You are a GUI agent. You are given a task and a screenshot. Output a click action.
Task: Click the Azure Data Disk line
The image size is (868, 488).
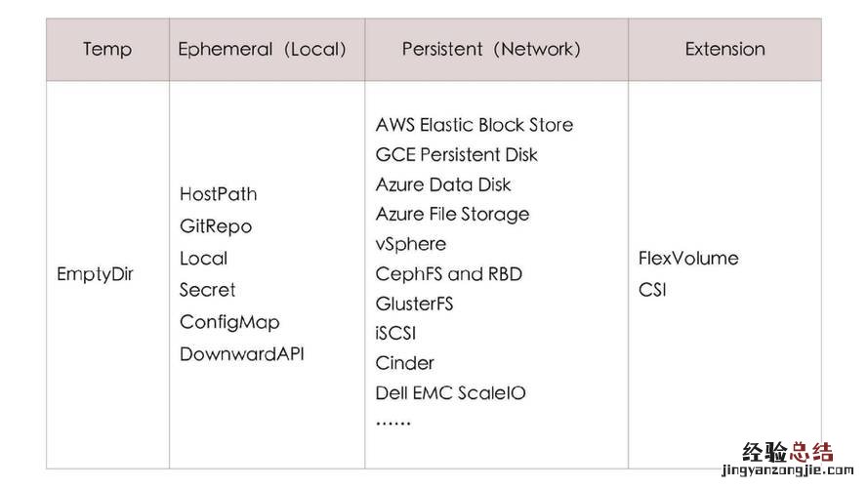pos(443,184)
